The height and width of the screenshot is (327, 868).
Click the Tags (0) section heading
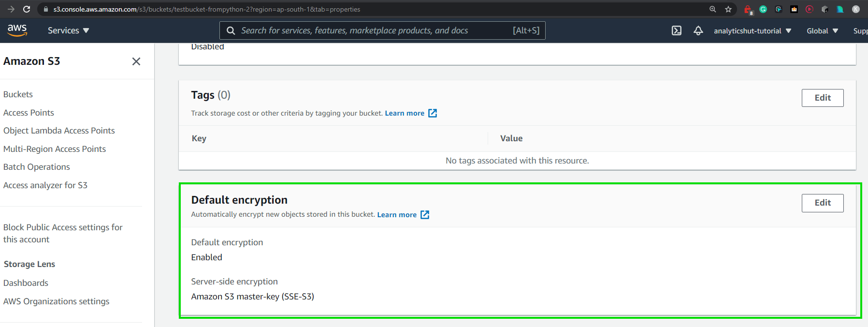tap(211, 95)
